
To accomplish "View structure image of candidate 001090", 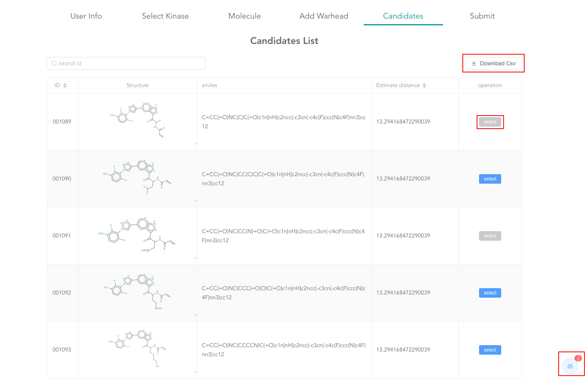I will tap(137, 177).
